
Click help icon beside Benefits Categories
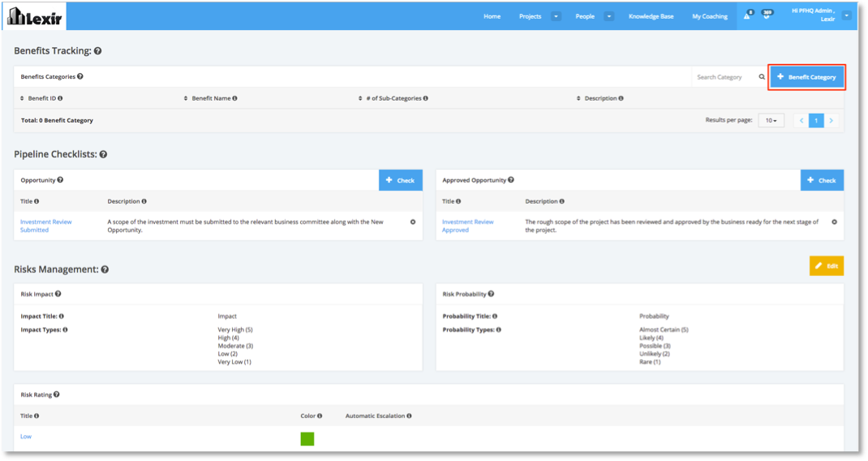point(80,76)
